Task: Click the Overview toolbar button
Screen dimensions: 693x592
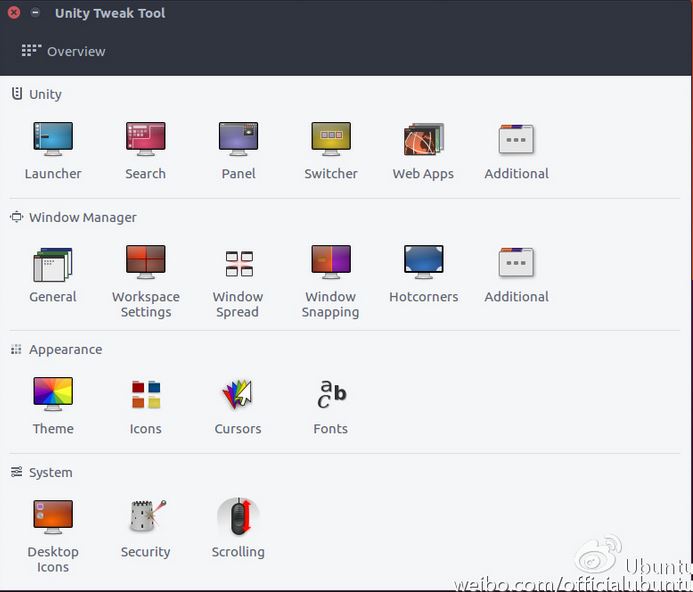Action: click(x=64, y=51)
